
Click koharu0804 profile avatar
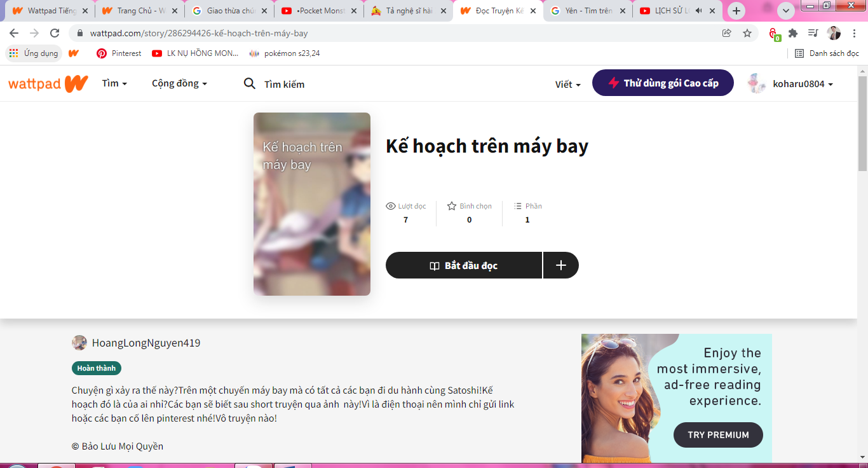757,83
